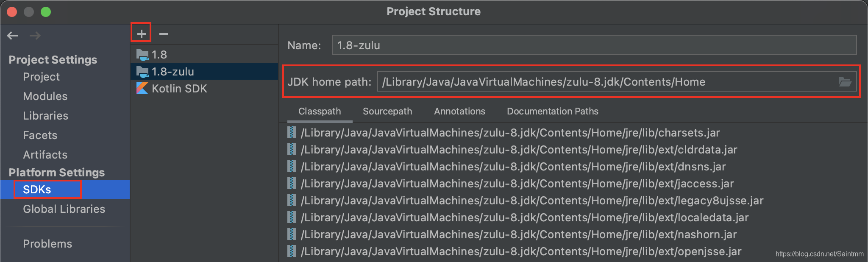
Task: Click the forward arrow navigation icon
Action: point(35,36)
